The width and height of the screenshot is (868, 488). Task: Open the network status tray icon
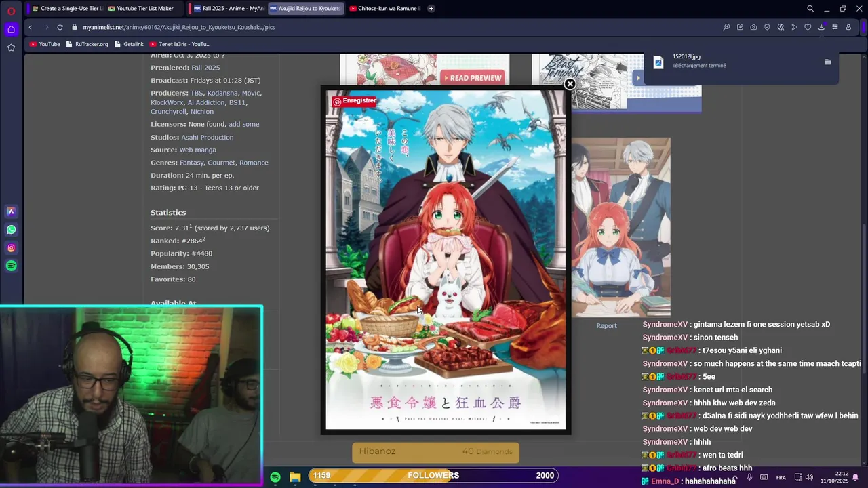[798, 477]
